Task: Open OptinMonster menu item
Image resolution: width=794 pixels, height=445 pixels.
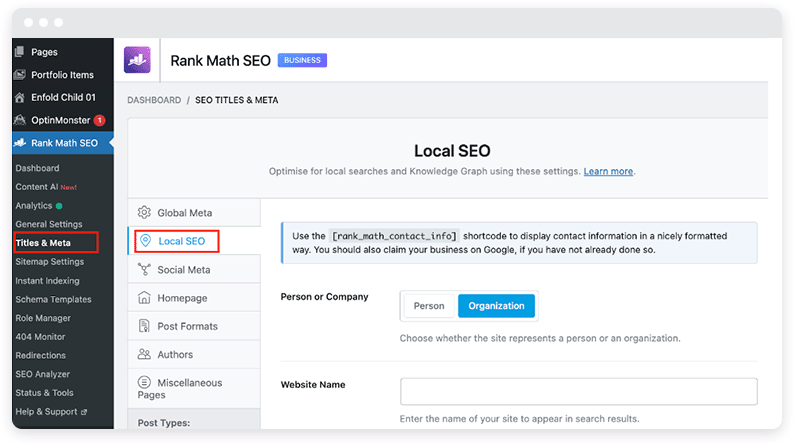Action: click(63, 120)
